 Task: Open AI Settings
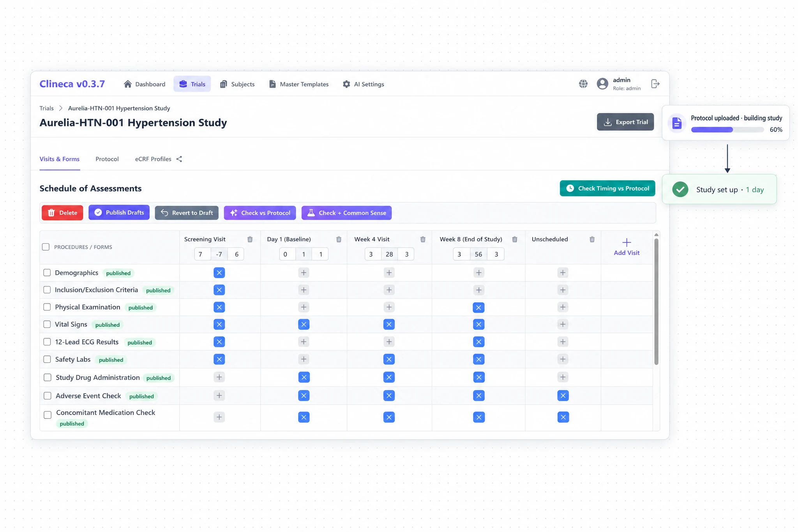click(364, 84)
